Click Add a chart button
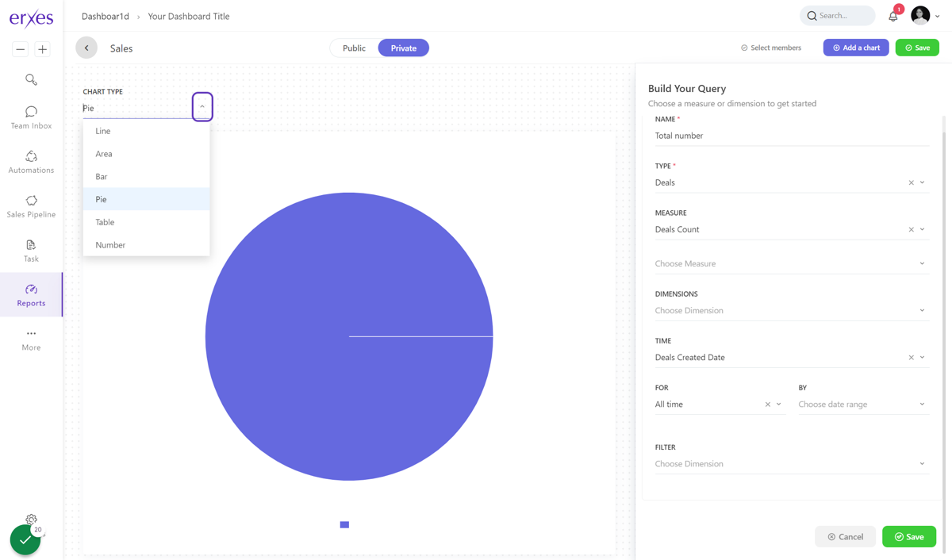 856,48
